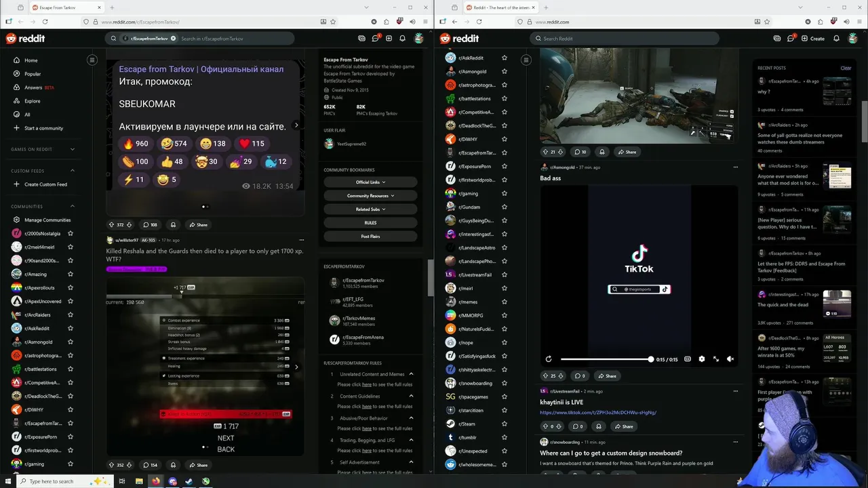Image resolution: width=868 pixels, height=488 pixels.
Task: Toggle captions on the Bad ass video
Action: pos(688,359)
